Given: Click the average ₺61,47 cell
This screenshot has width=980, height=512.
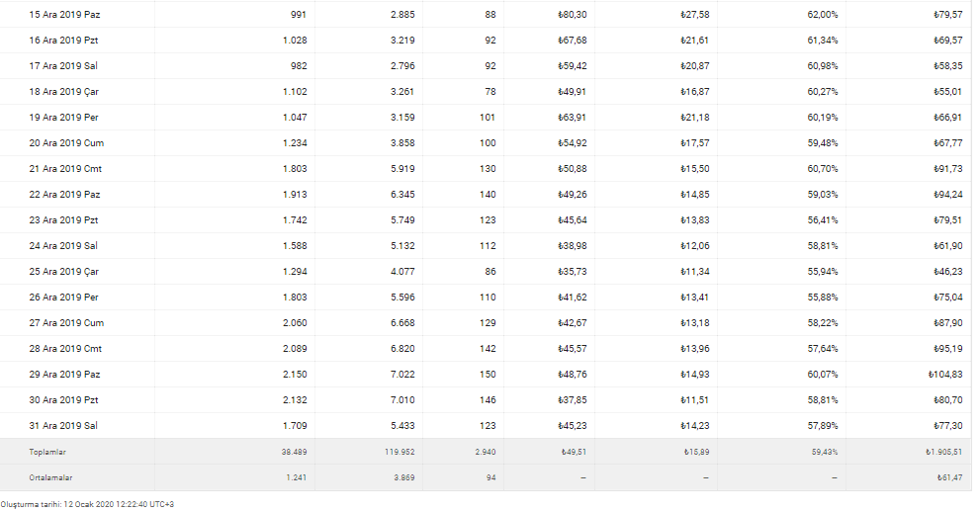Looking at the screenshot, I should click(x=948, y=477).
